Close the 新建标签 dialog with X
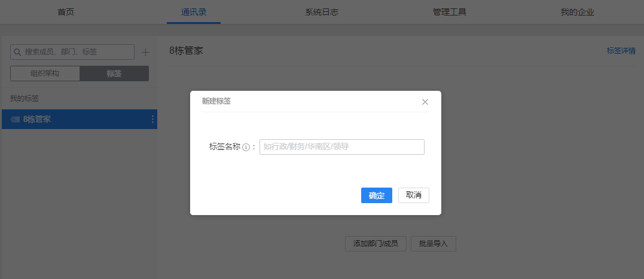644x279 pixels. (425, 102)
